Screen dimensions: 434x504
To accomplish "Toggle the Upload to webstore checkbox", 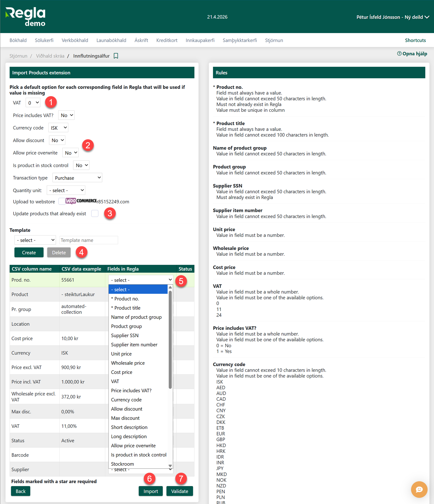I will pyautogui.click(x=61, y=201).
